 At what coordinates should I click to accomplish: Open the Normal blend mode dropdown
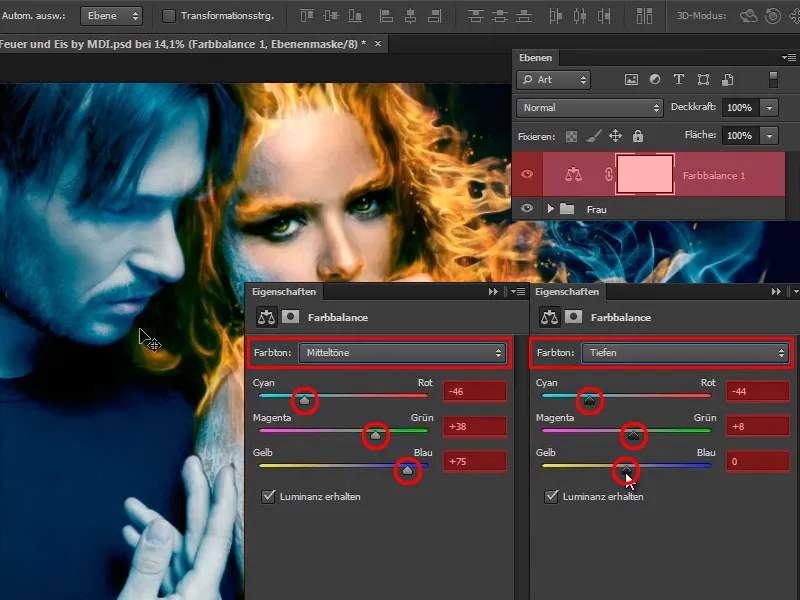pyautogui.click(x=590, y=108)
